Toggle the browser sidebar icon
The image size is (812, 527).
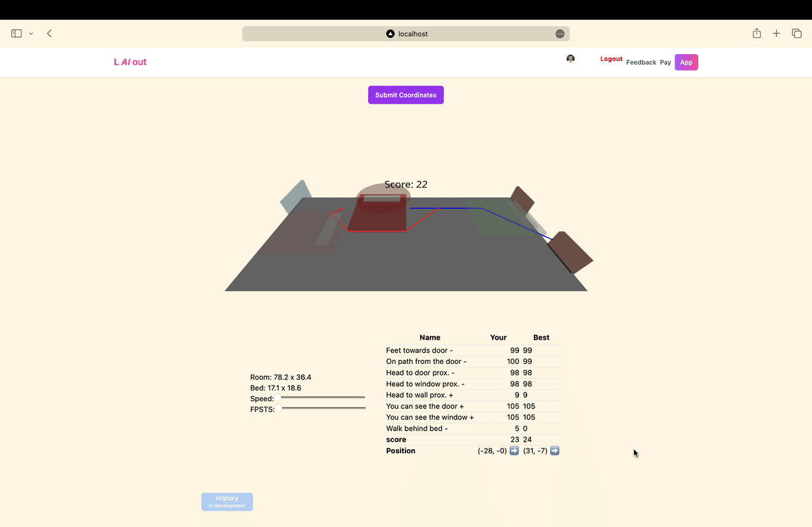click(x=16, y=32)
